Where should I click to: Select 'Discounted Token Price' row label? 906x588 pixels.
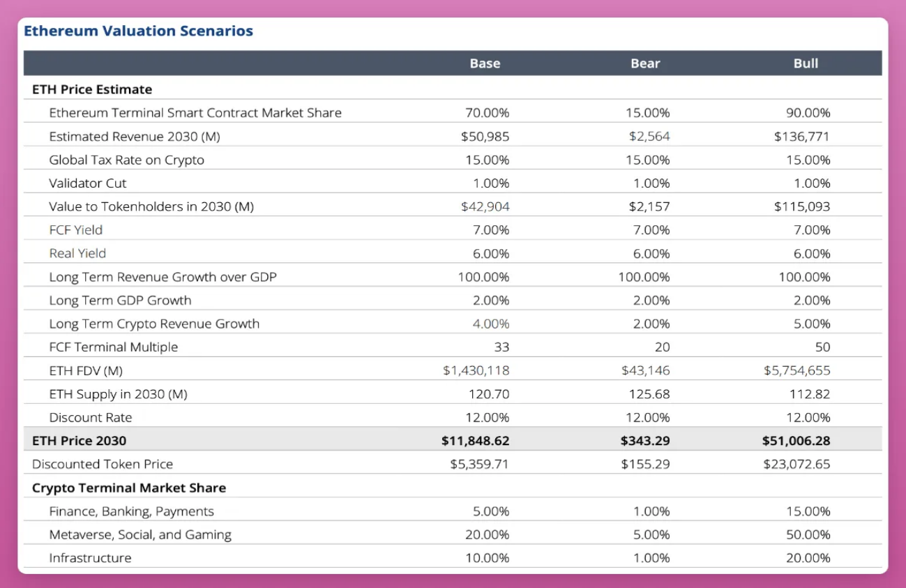pyautogui.click(x=103, y=464)
